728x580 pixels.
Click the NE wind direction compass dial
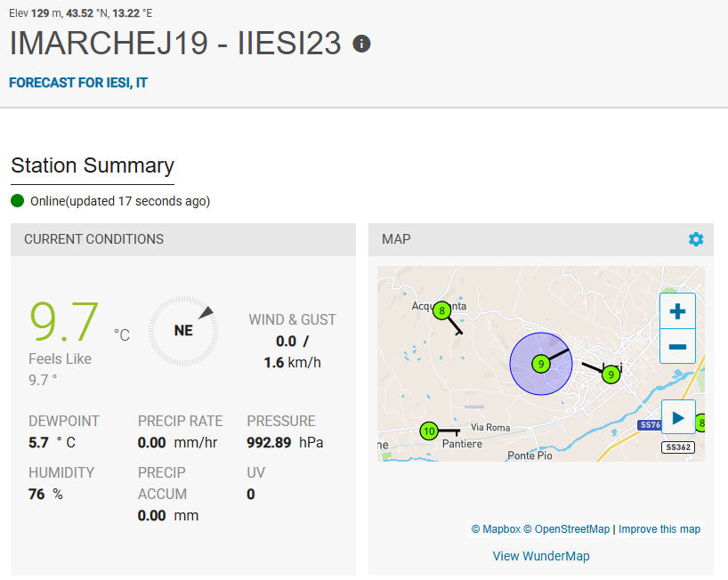click(x=183, y=330)
